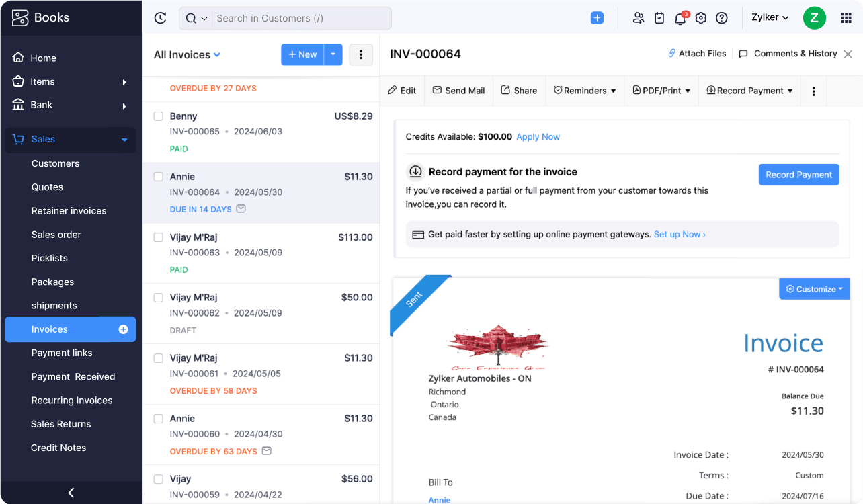
Task: Click the plus icon beside Invoices in sidebar
Action: (123, 329)
